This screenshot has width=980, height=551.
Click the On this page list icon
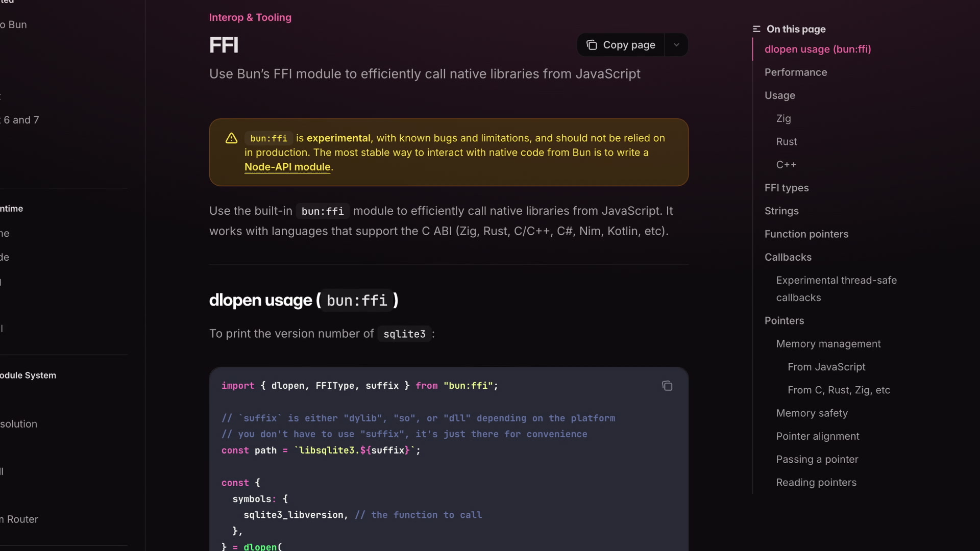pyautogui.click(x=756, y=29)
